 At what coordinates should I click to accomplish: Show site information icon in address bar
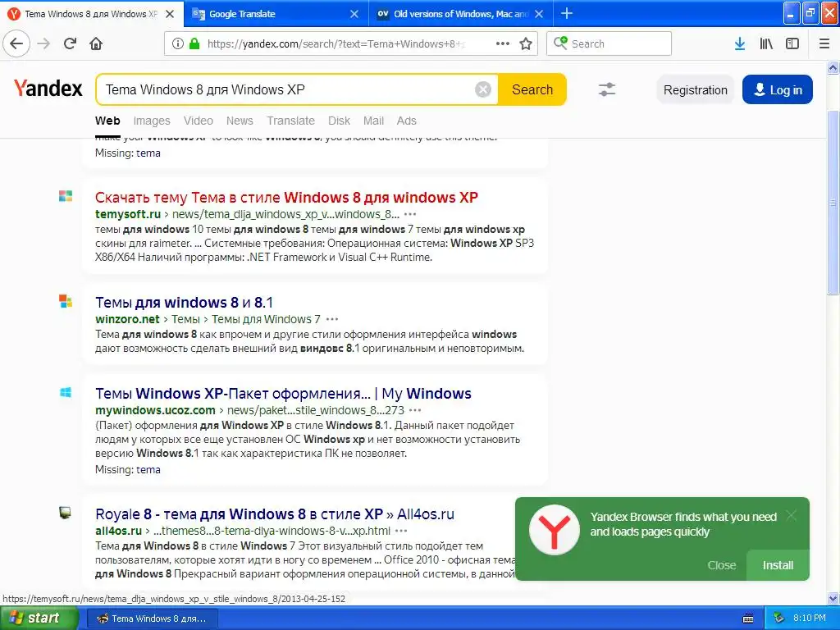pos(178,44)
